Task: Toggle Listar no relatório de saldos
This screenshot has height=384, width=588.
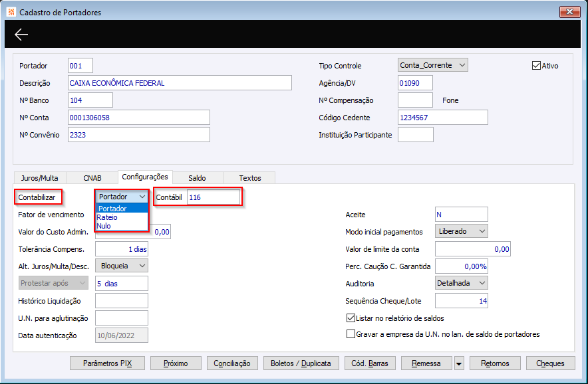Action: 351,318
